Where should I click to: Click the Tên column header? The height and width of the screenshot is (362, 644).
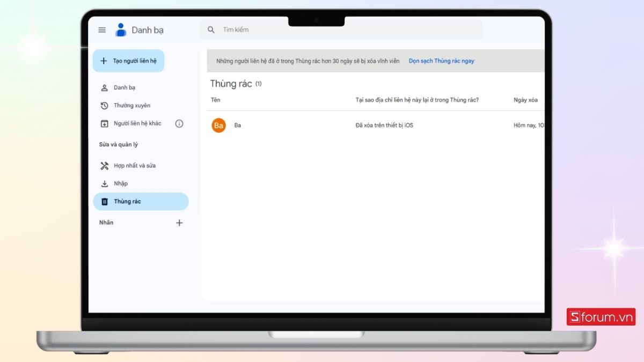click(216, 100)
